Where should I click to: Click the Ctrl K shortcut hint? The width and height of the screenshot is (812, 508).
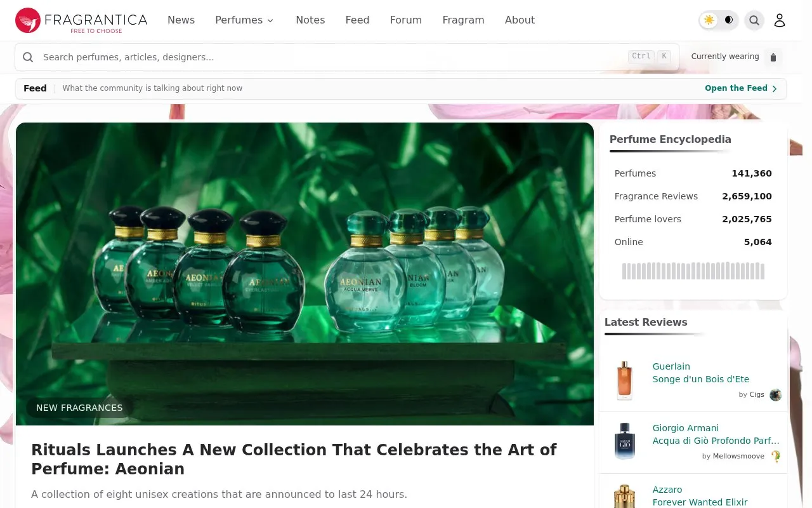[x=650, y=56]
